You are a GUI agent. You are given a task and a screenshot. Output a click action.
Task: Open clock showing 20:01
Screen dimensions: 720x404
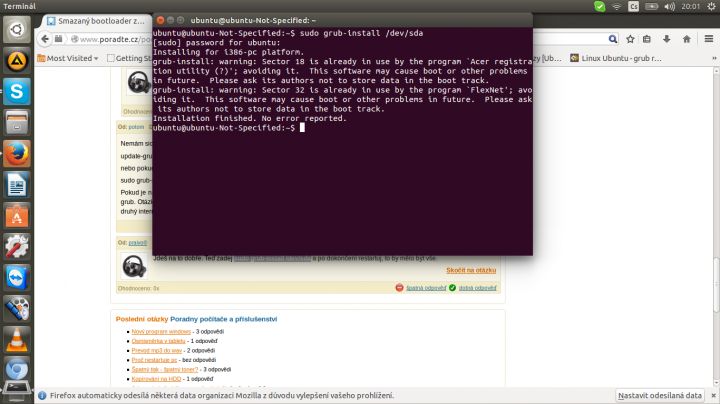tap(690, 6)
